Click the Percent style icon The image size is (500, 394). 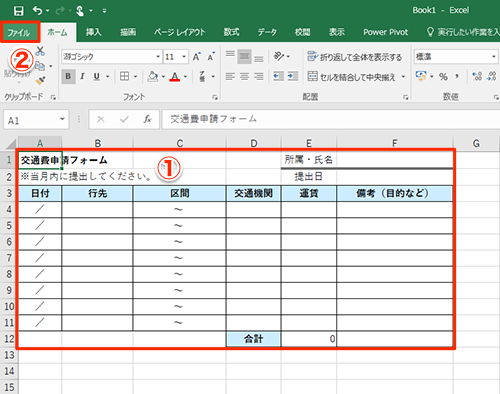point(443,77)
